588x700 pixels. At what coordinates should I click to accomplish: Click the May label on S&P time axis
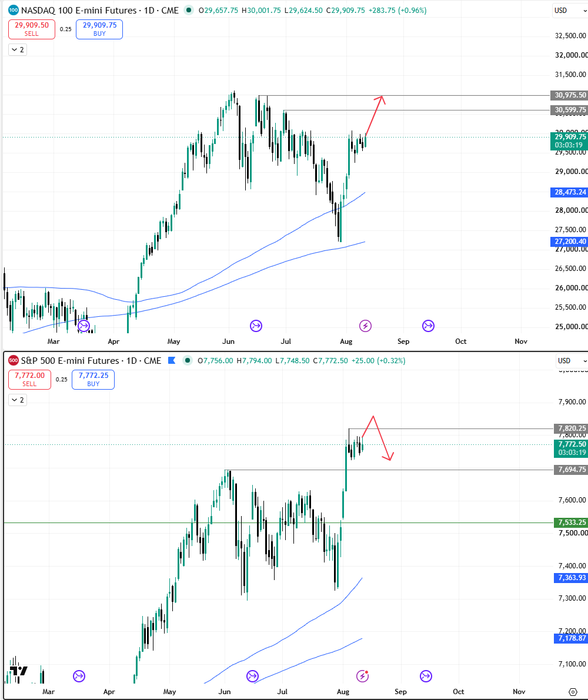tap(170, 692)
